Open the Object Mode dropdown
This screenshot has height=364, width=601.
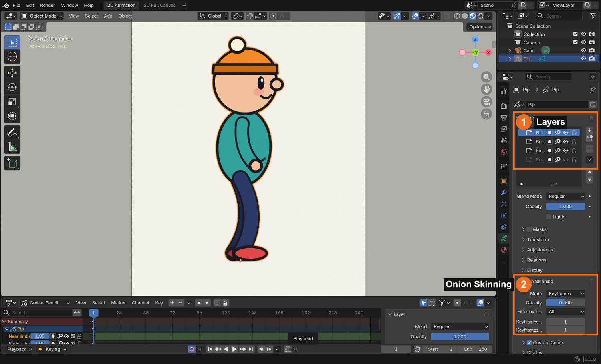click(42, 16)
